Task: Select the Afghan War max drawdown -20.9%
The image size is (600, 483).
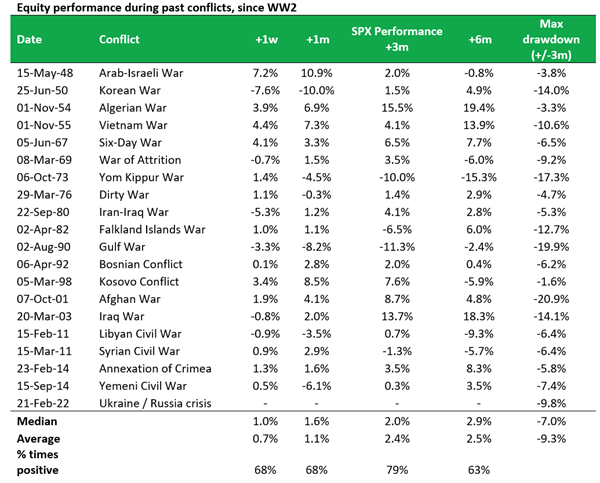Action: pos(551,299)
